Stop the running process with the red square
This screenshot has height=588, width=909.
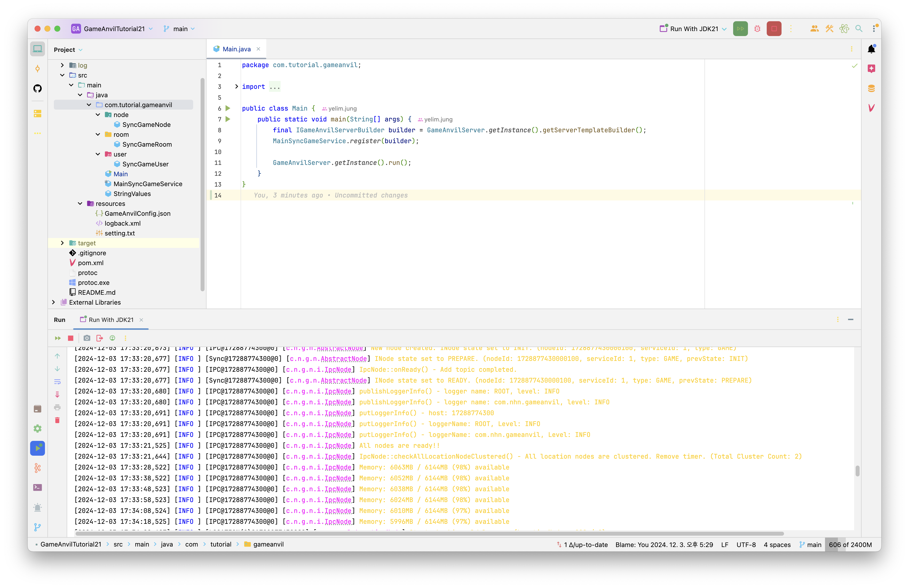[774, 29]
